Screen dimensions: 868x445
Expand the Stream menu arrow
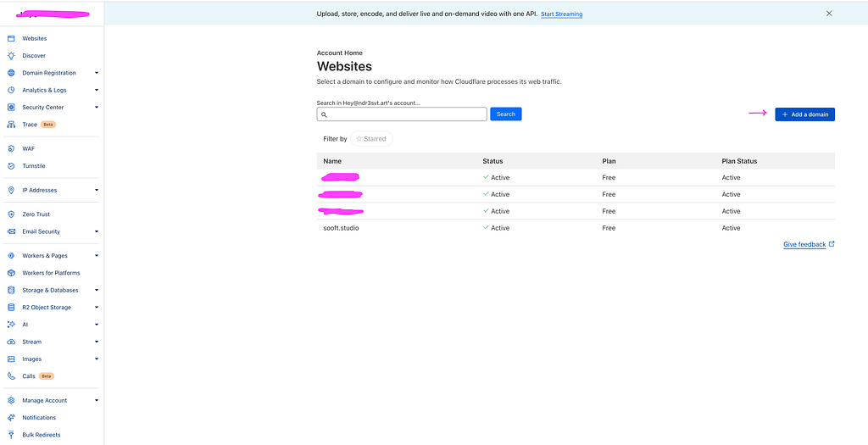(x=97, y=342)
